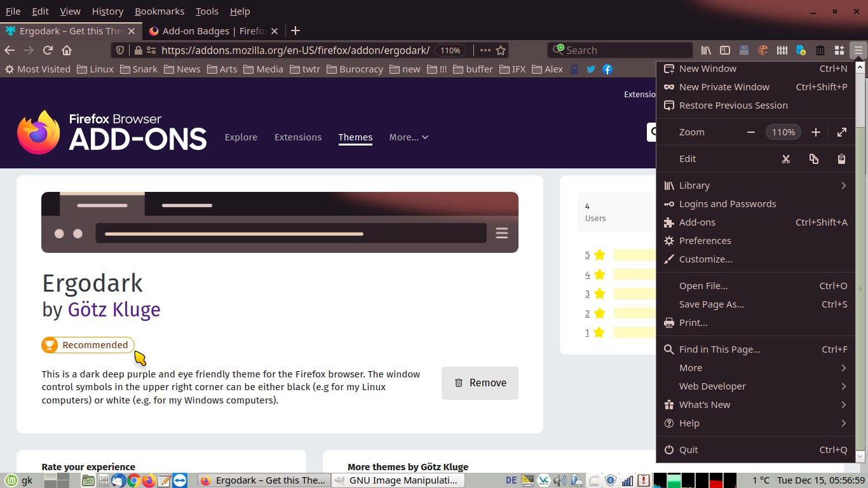This screenshot has height=488, width=868.
Task: Expand the Help submenu in app menu
Action: pyautogui.click(x=756, y=423)
